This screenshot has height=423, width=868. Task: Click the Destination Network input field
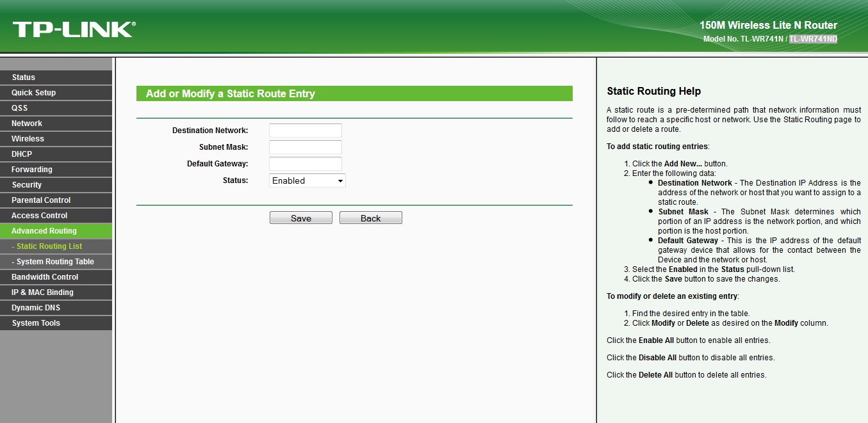[x=305, y=131]
